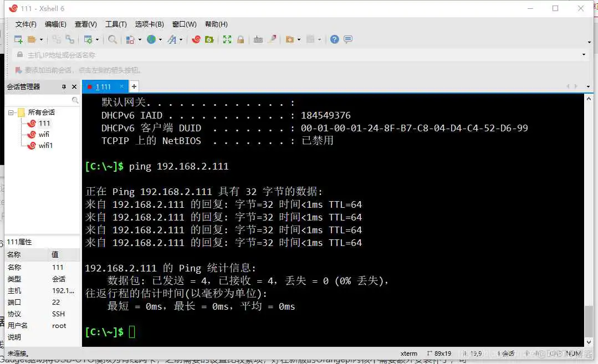Open the host address bar dropdown
The width and height of the screenshot is (598, 364).
(584, 55)
